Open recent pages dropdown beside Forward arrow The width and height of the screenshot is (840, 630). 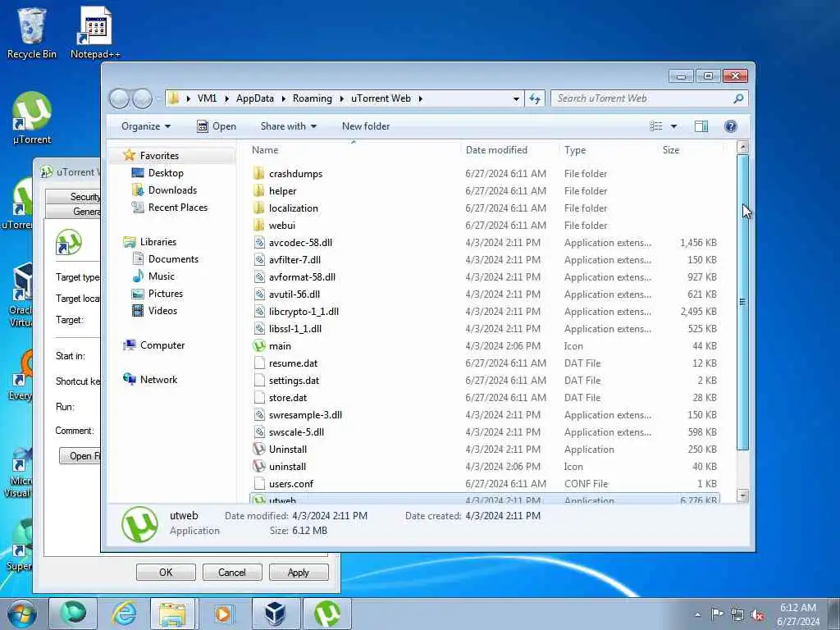point(158,98)
